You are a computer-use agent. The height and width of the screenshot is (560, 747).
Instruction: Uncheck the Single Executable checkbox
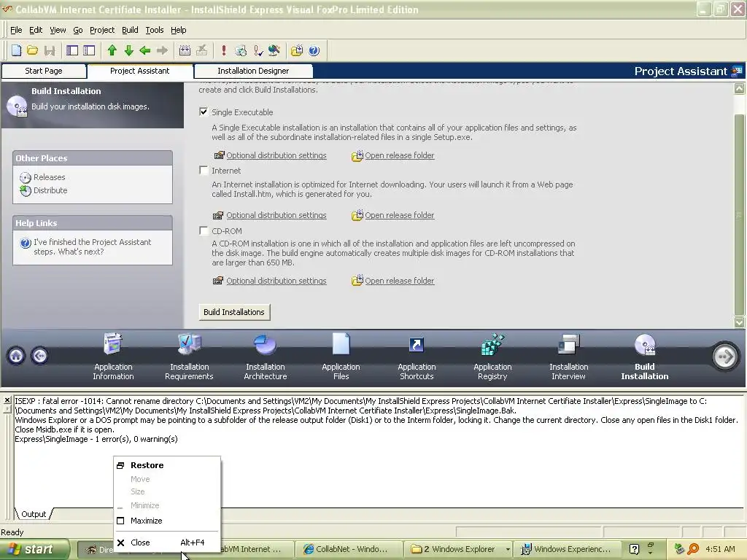204,112
